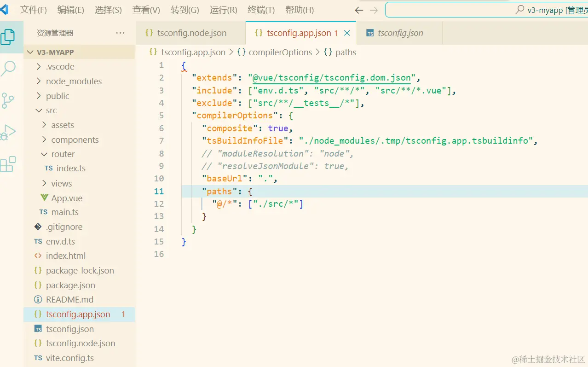The width and height of the screenshot is (588, 367).
Task: Click the HTML icon beside index.html
Action: pyautogui.click(x=38, y=256)
